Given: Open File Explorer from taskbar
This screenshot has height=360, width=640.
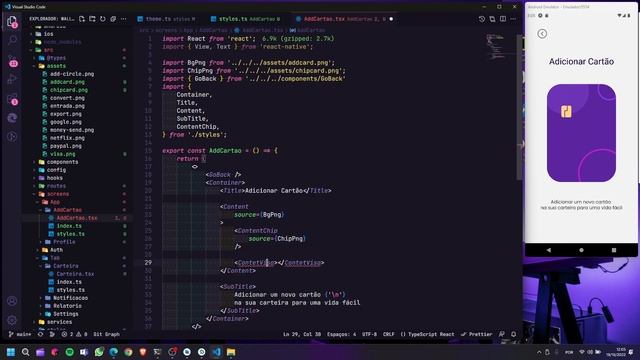Looking at the screenshot, I should (231, 352).
